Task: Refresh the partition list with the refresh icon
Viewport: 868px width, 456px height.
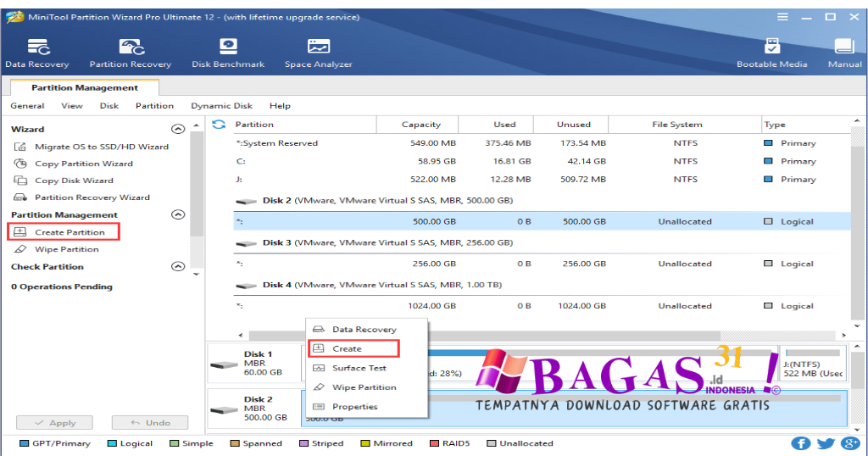Action: pyautogui.click(x=219, y=125)
